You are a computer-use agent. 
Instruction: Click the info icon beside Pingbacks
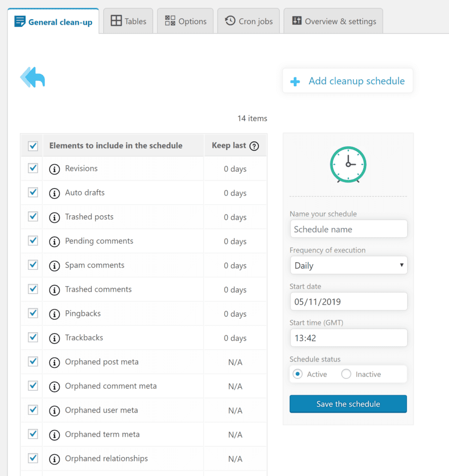coord(55,314)
